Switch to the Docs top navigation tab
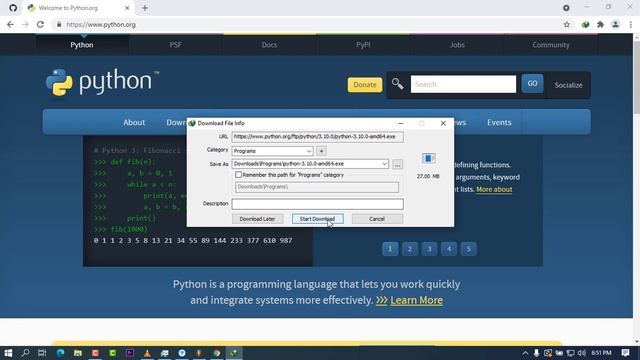The image size is (640, 360). click(x=269, y=45)
